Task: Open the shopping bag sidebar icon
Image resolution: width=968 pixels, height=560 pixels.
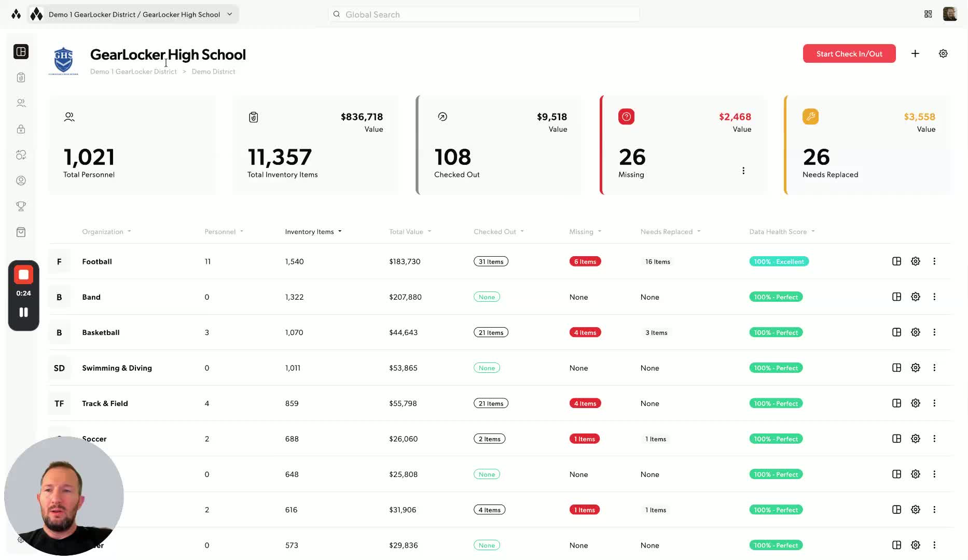Action: tap(21, 232)
